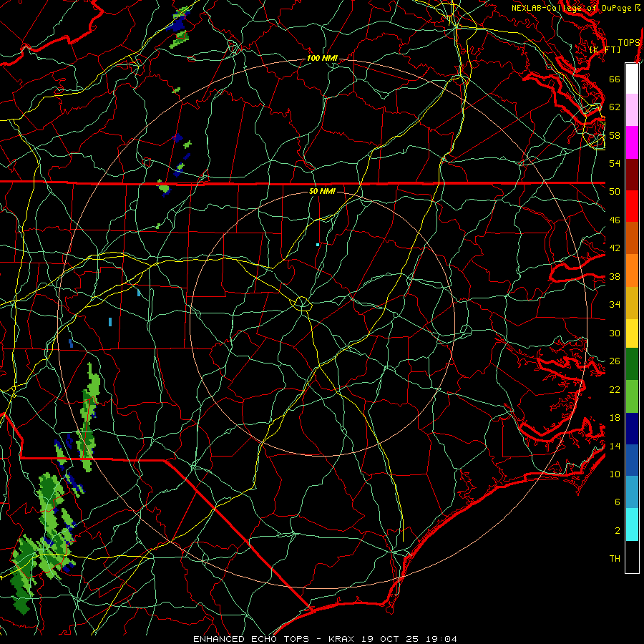Click the "66" legend value
The height and width of the screenshot is (644, 644).
tap(615, 79)
